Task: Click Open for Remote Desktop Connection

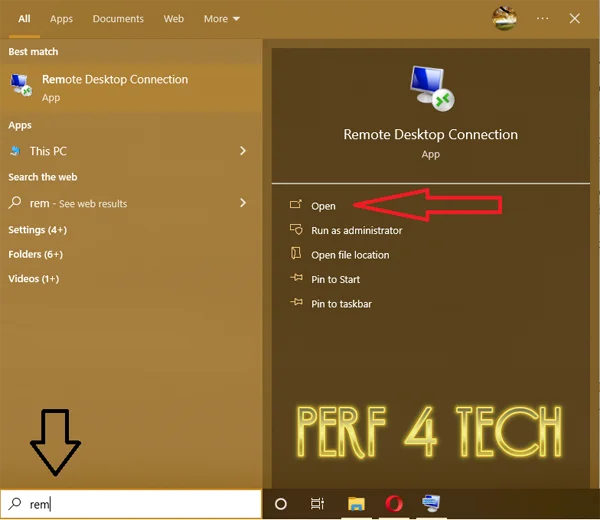Action: coord(323,206)
